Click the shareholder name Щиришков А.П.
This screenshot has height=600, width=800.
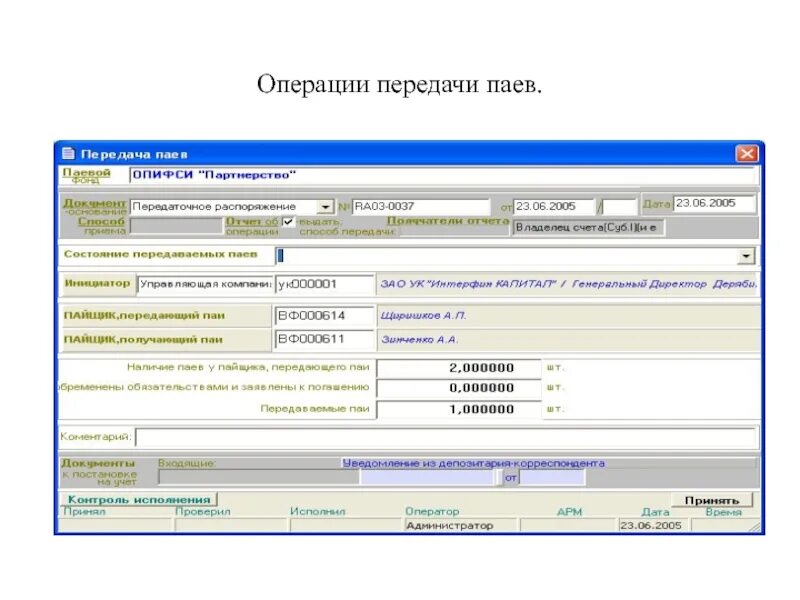(423, 316)
